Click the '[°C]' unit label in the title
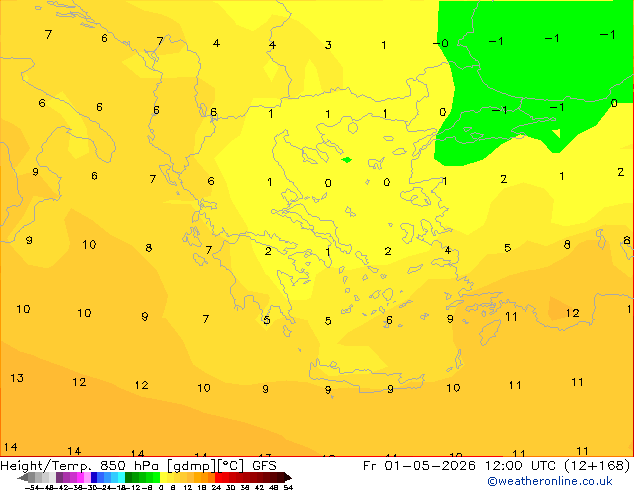 tap(231, 466)
